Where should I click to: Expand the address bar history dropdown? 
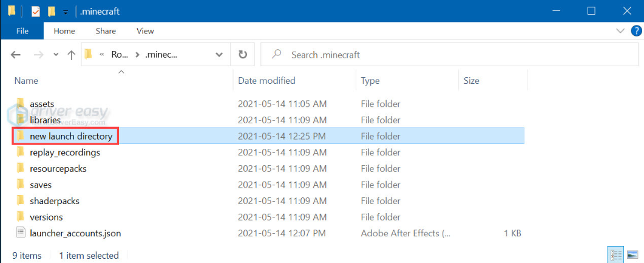pos(219,55)
